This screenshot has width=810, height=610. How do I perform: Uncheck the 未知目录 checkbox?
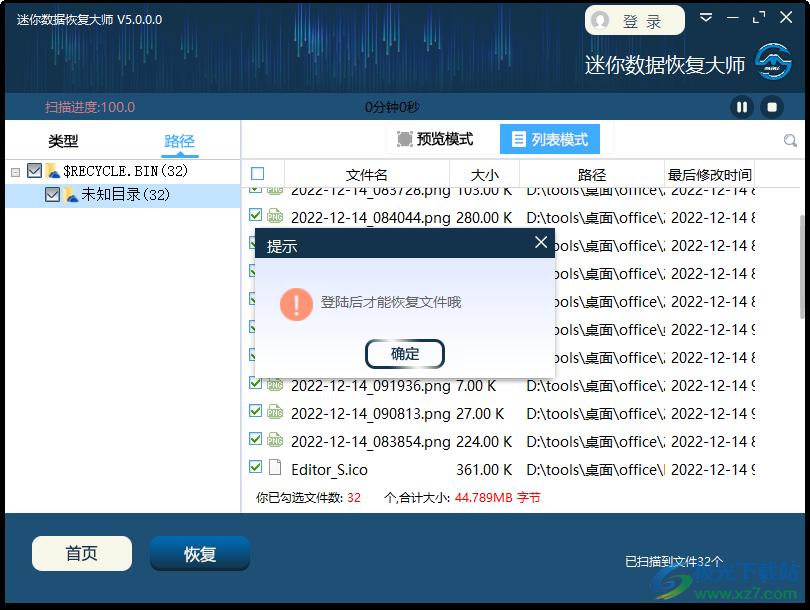[x=53, y=195]
